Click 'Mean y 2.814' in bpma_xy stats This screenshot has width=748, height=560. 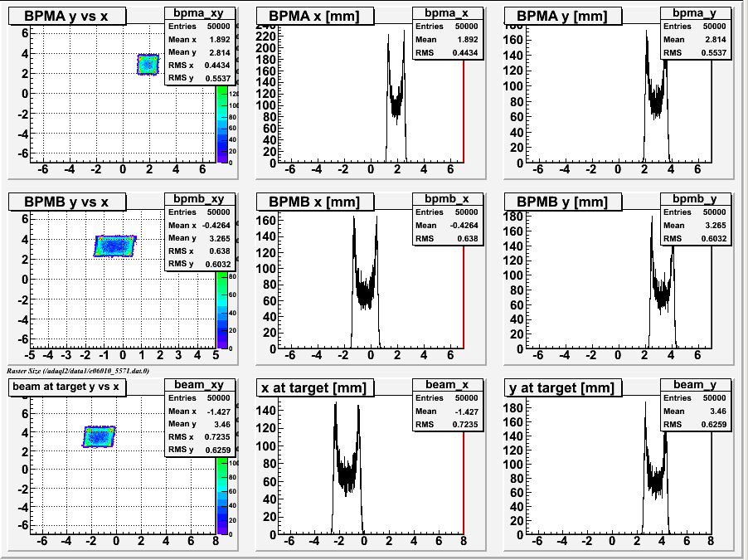point(199,52)
